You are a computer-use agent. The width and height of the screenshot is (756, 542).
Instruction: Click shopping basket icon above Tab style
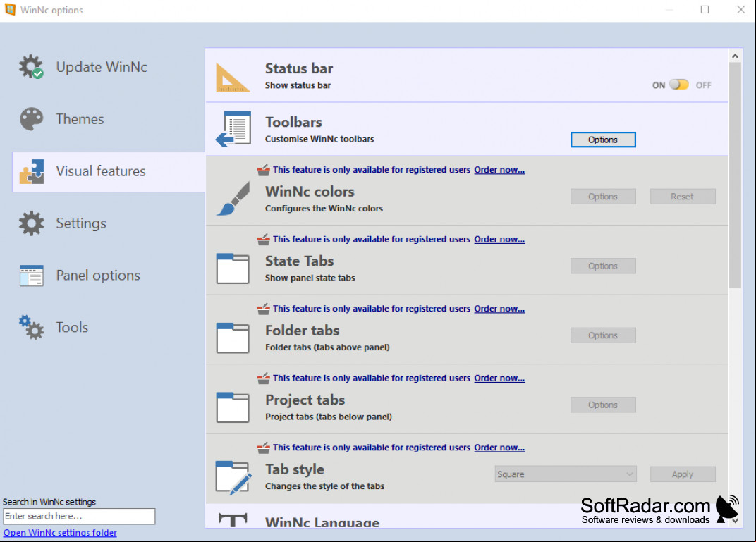[x=263, y=447]
